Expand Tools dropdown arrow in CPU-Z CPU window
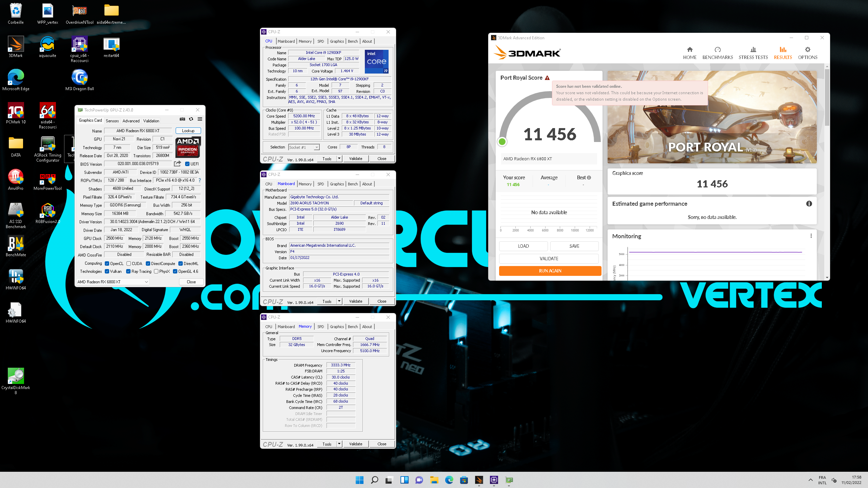This screenshot has height=488, width=868. click(x=339, y=159)
